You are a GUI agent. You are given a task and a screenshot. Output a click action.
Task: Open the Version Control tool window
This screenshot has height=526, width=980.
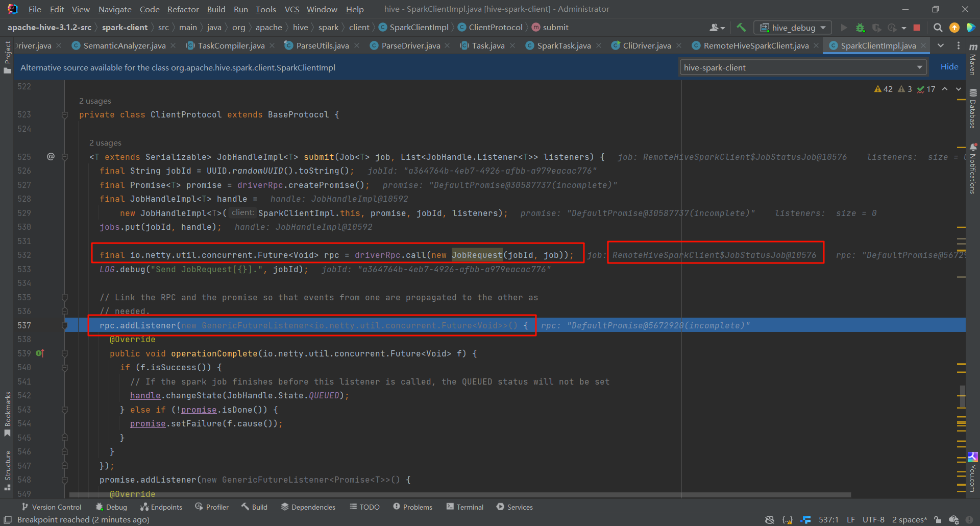(x=52, y=507)
